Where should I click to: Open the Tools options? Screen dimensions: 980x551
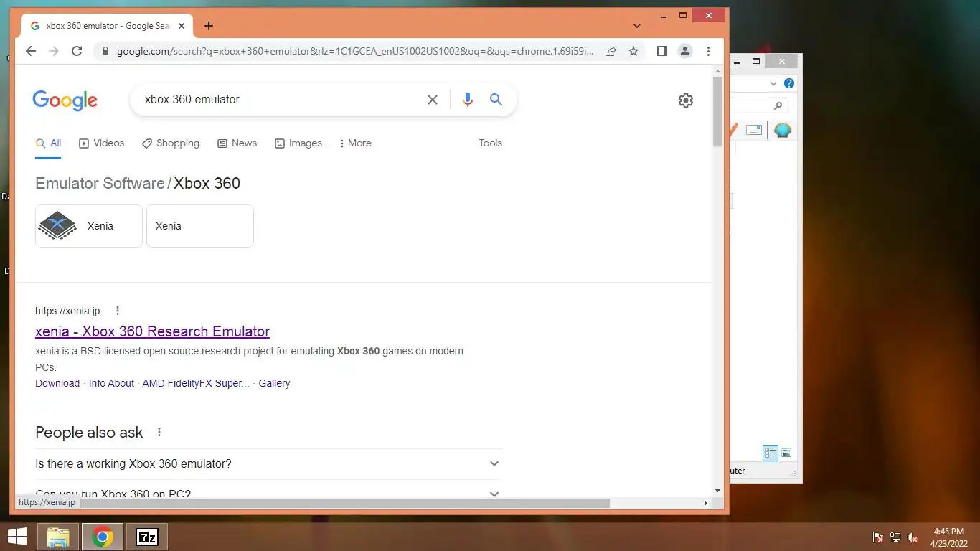tap(490, 143)
